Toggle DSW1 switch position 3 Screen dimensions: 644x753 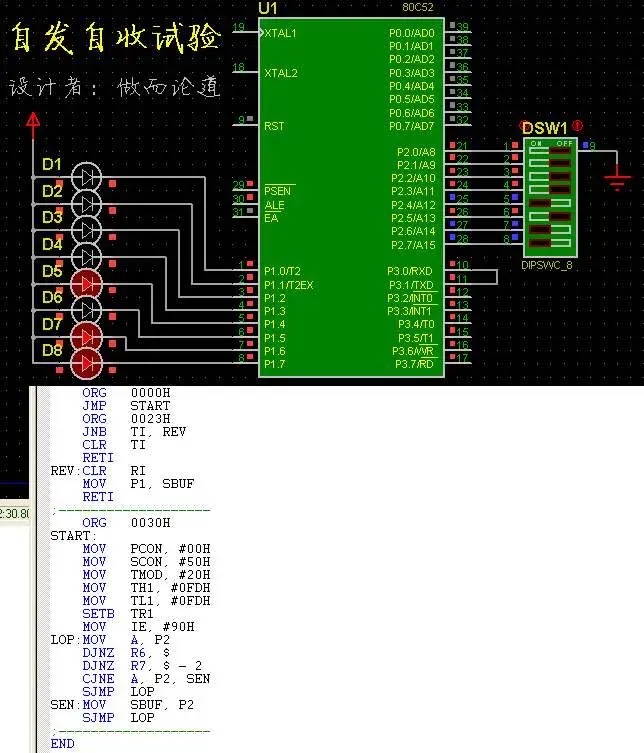click(x=550, y=177)
